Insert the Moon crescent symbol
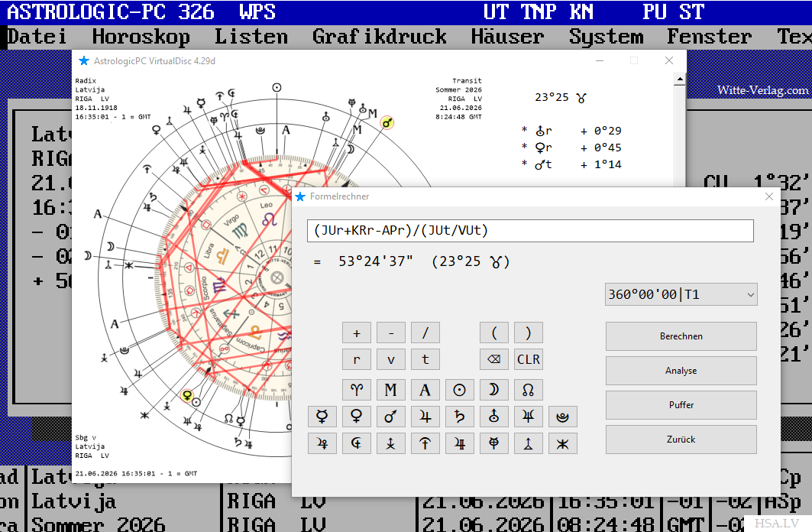812x532 pixels. tap(494, 390)
